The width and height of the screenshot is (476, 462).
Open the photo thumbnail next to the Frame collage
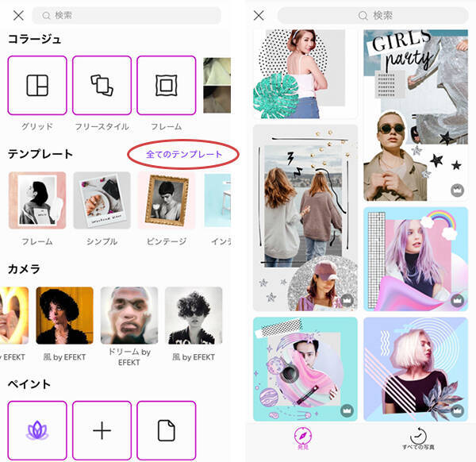click(x=217, y=86)
